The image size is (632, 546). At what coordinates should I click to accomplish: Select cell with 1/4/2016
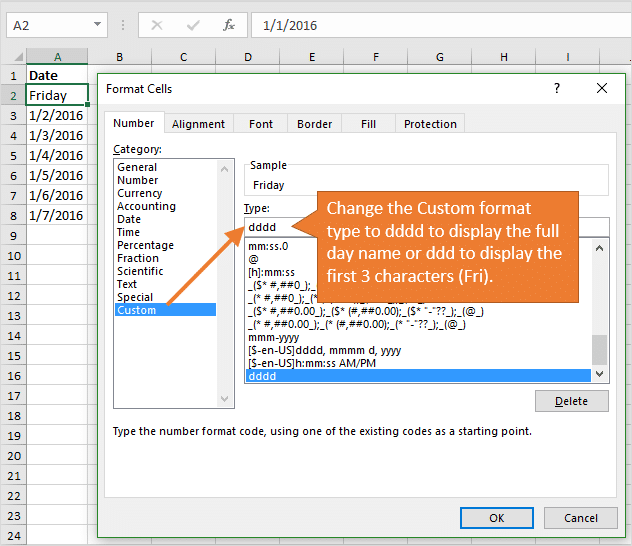click(x=57, y=155)
